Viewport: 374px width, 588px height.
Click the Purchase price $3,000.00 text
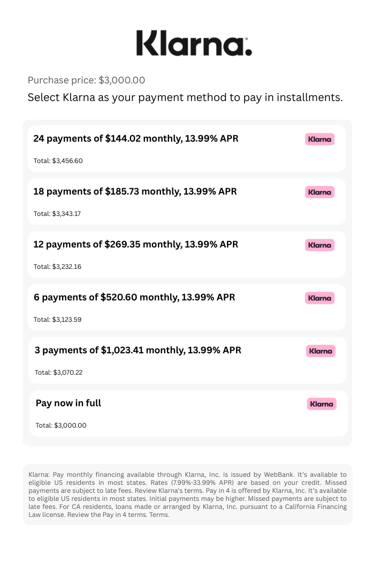(x=86, y=80)
